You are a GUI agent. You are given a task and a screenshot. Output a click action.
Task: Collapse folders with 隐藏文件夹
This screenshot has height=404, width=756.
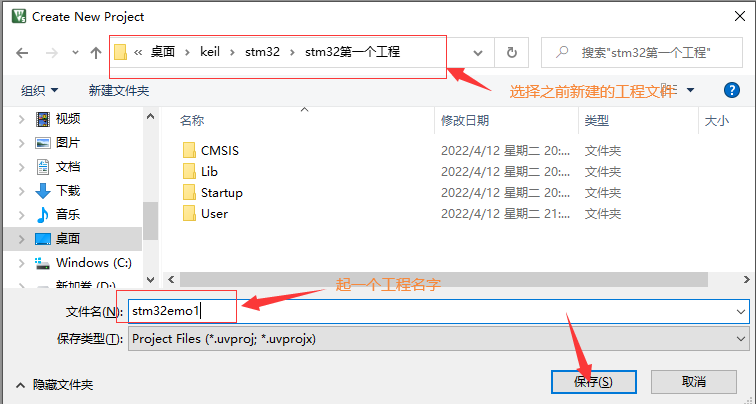[x=54, y=384]
